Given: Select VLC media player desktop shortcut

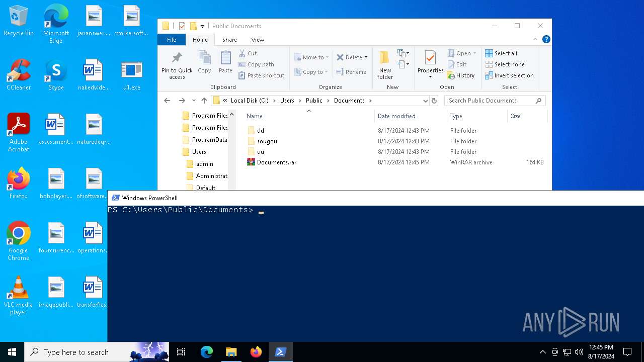Looking at the screenshot, I should (19, 296).
